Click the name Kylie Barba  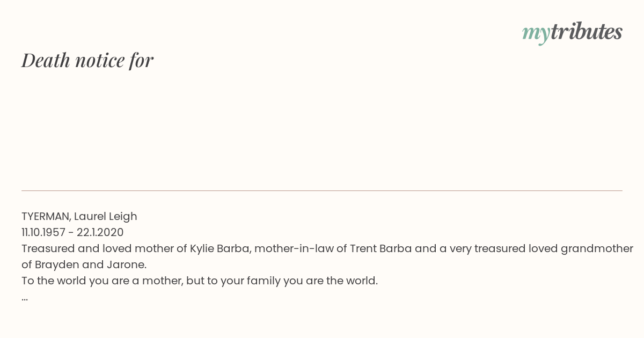(x=221, y=248)
